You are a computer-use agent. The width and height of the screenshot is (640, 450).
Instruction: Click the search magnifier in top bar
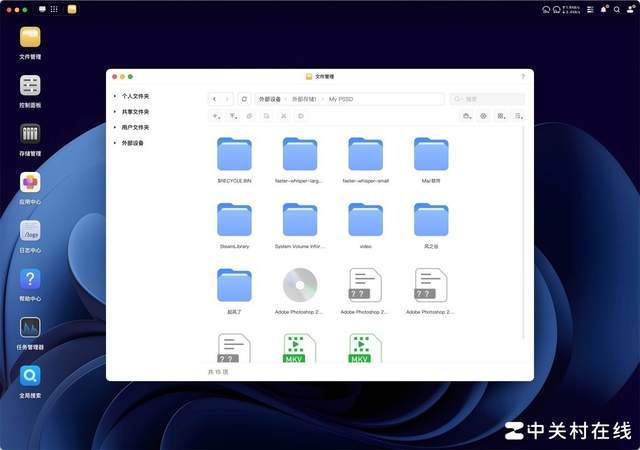(617, 9)
